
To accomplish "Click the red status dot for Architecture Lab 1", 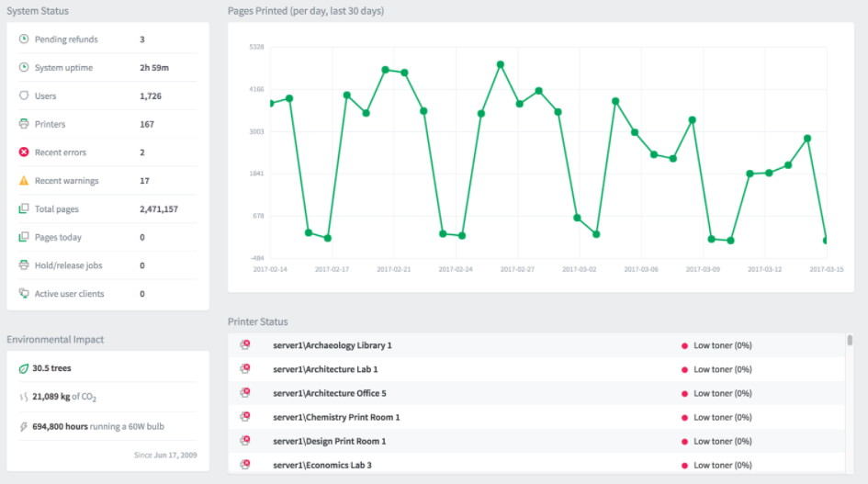I will 685,369.
